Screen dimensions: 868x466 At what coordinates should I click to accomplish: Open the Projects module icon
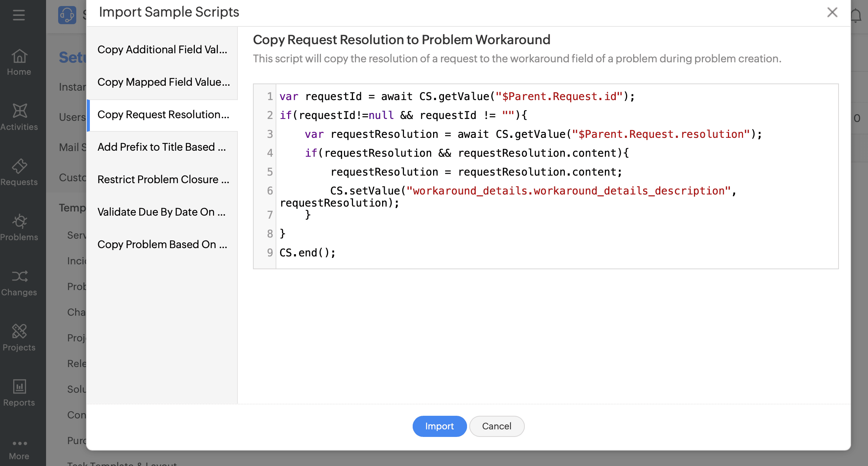pyautogui.click(x=19, y=337)
